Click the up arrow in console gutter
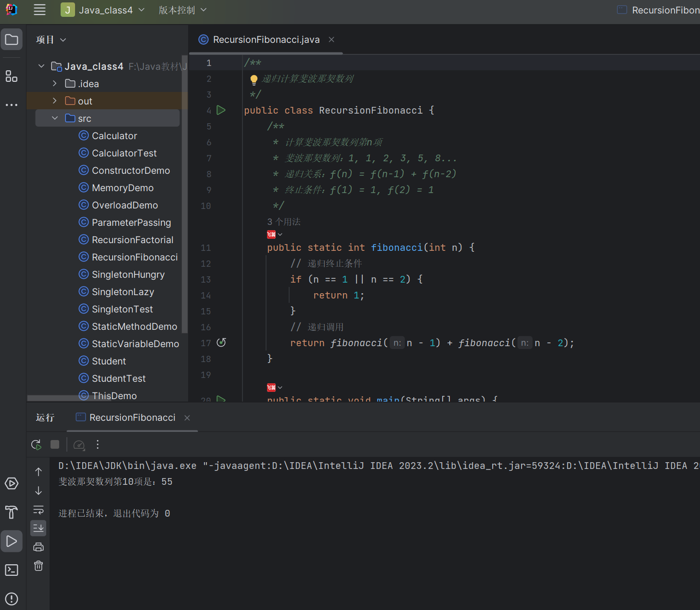700x610 pixels. 38,472
